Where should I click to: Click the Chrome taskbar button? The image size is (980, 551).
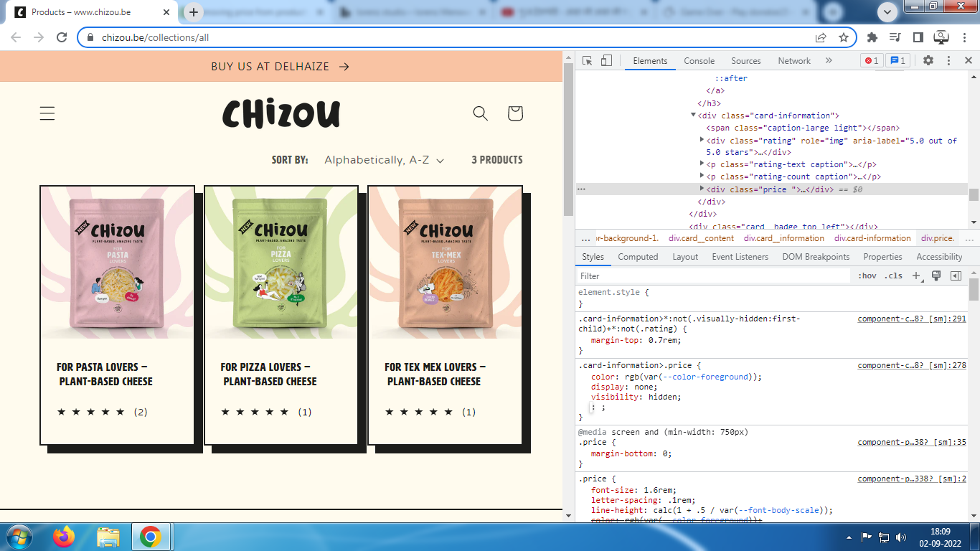coord(150,537)
